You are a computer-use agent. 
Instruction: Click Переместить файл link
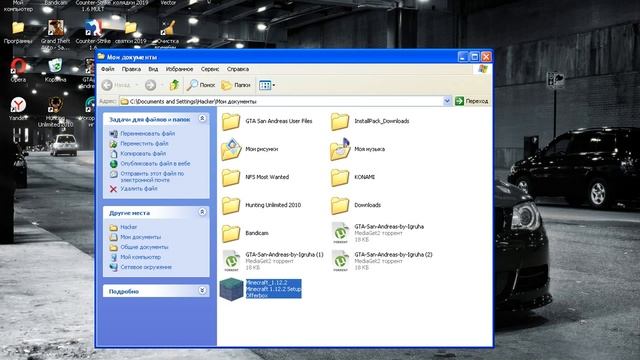tap(144, 144)
